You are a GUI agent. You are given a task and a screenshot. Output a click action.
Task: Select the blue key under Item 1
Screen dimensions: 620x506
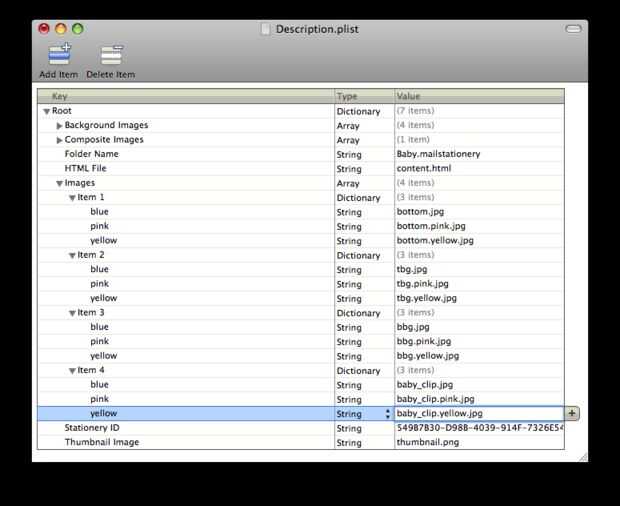[x=99, y=211]
